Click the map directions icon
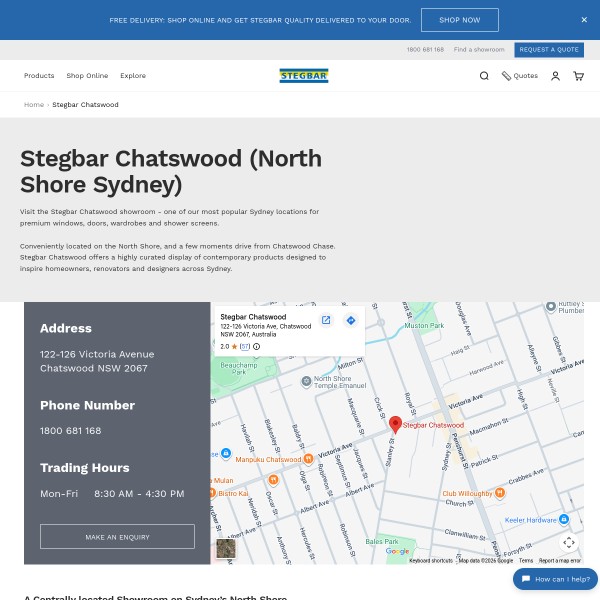The width and height of the screenshot is (600, 600). click(351, 320)
